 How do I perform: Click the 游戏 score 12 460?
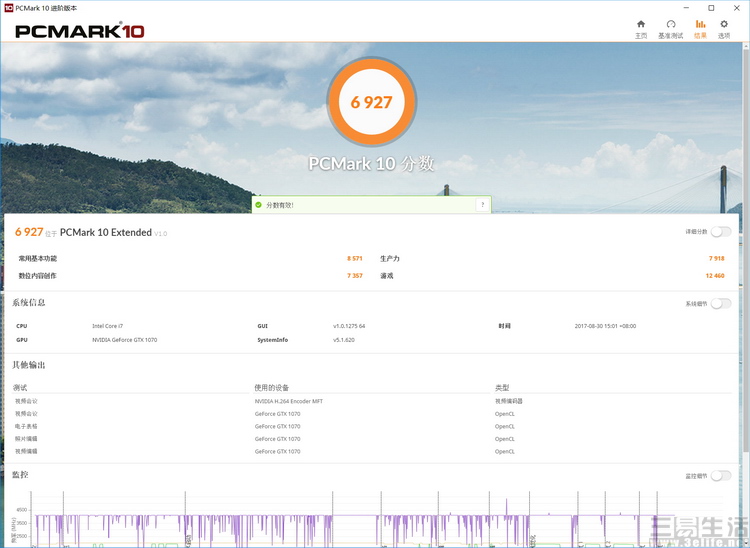click(x=714, y=275)
